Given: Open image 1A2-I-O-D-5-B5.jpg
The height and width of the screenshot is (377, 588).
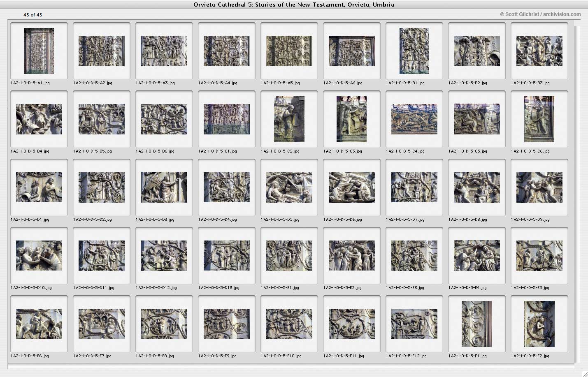Looking at the screenshot, I should (102, 119).
